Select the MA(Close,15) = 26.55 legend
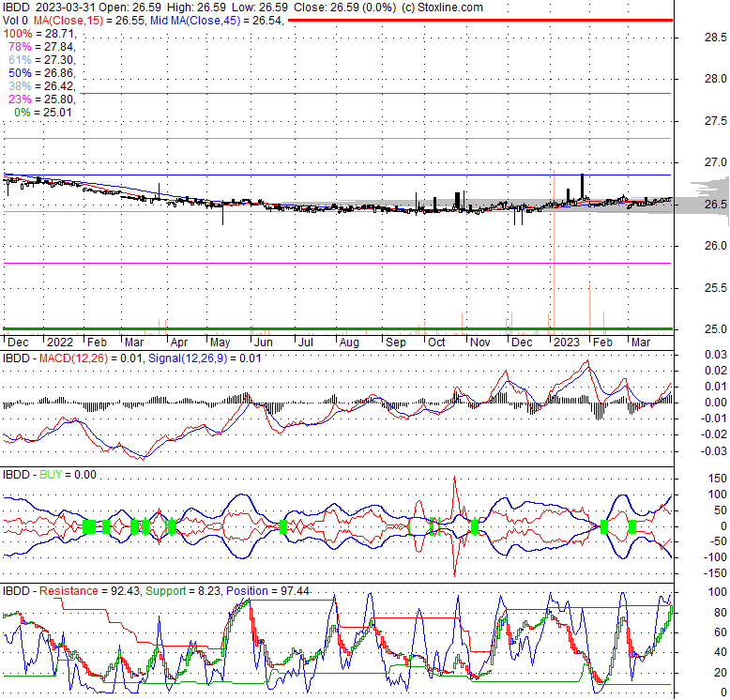This screenshot has width=730, height=700. (89, 21)
